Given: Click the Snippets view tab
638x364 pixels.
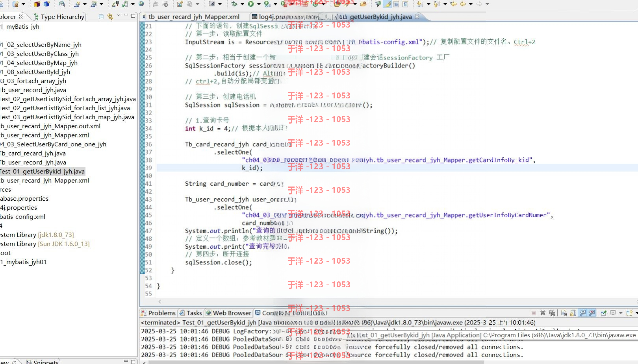Looking at the screenshot, I should point(43,362).
